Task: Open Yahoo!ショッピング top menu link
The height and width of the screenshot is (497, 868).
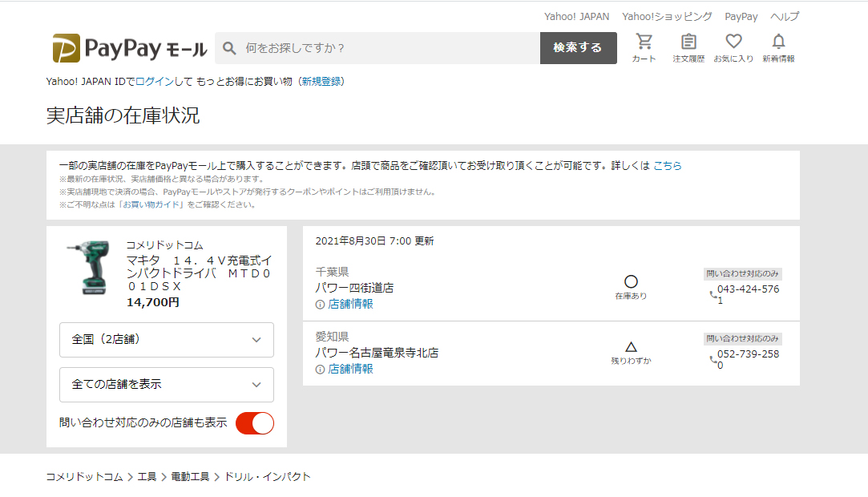Action: (x=667, y=17)
